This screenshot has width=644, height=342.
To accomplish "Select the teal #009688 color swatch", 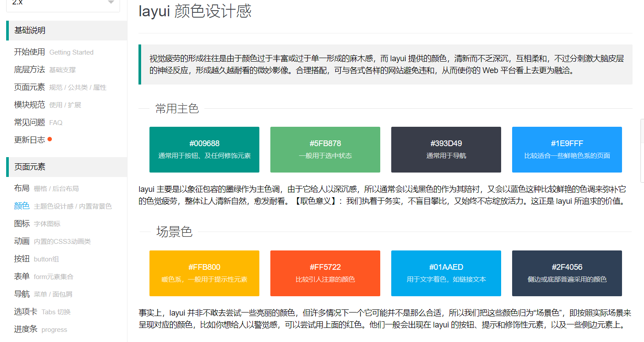I will pyautogui.click(x=204, y=150).
